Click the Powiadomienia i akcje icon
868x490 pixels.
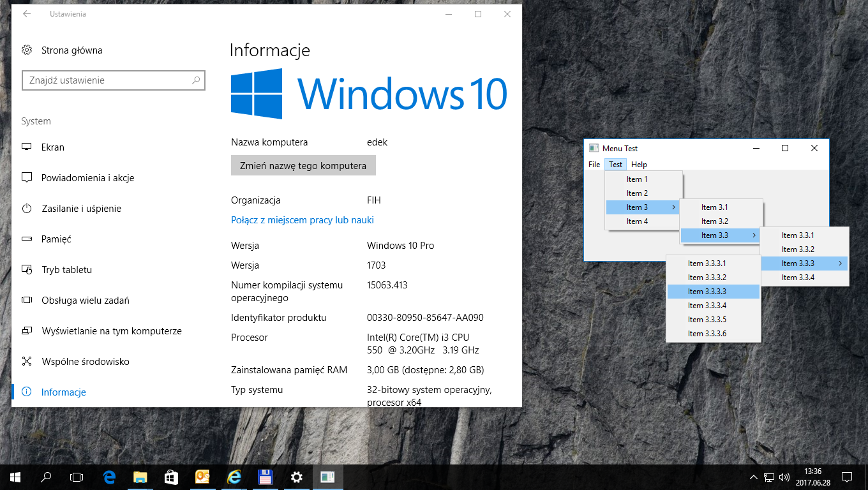27,177
